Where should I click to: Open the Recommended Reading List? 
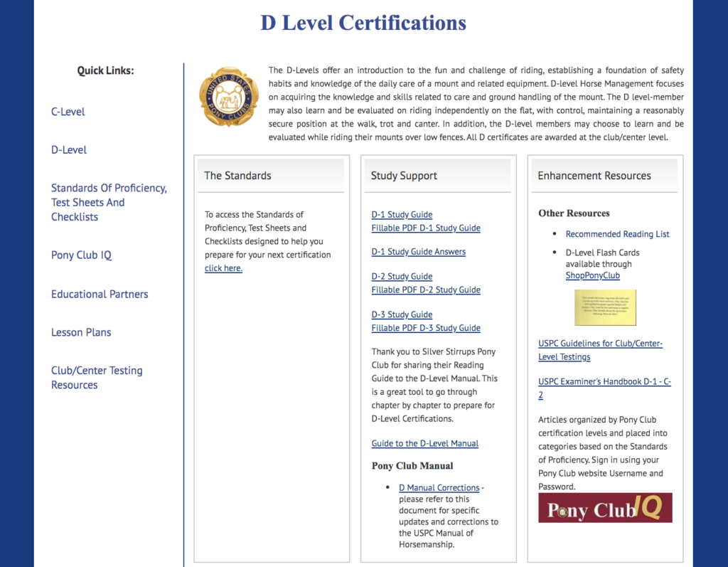(x=617, y=234)
